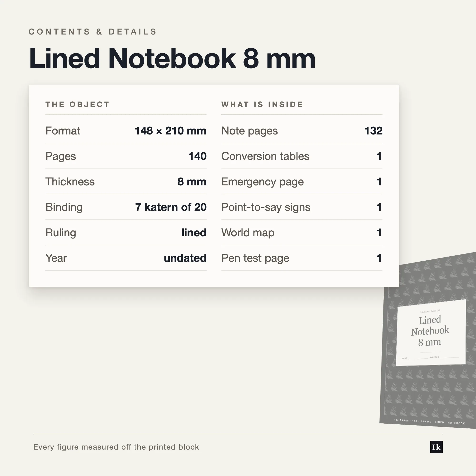Image resolution: width=476 pixels, height=476 pixels.
Task: Click the 'Ruling' row label
Action: (61, 233)
